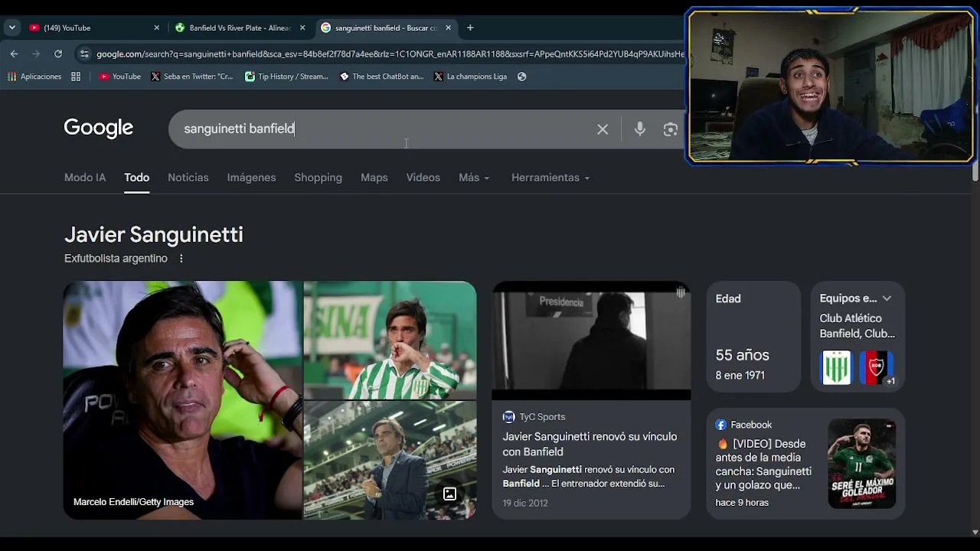Open the photo of Sanguinetti in a suit
980x551 pixels.
390,461
